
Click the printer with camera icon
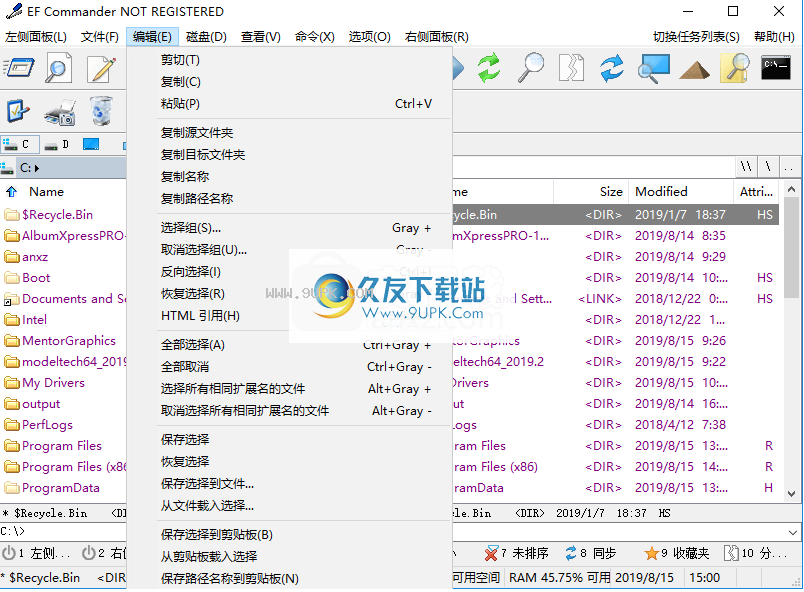click(60, 112)
